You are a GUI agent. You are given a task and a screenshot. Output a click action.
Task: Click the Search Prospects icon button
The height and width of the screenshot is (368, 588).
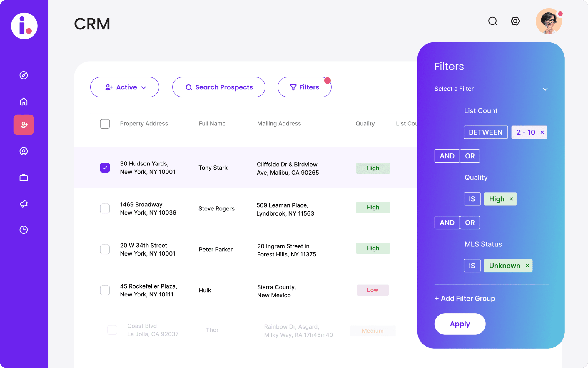tap(189, 87)
